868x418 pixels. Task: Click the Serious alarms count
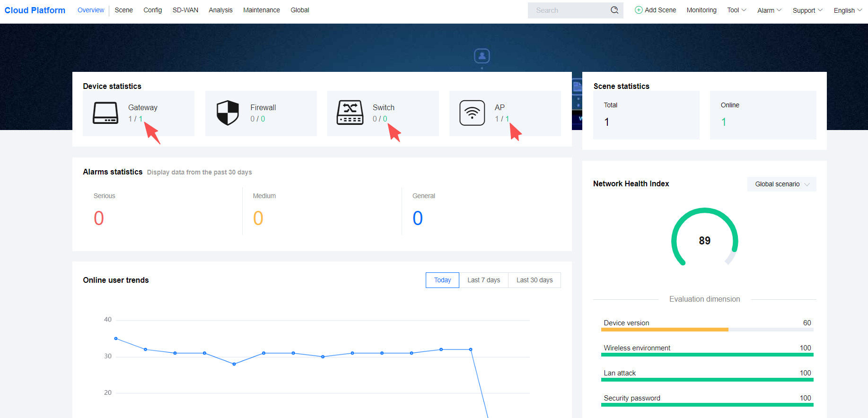click(x=99, y=218)
